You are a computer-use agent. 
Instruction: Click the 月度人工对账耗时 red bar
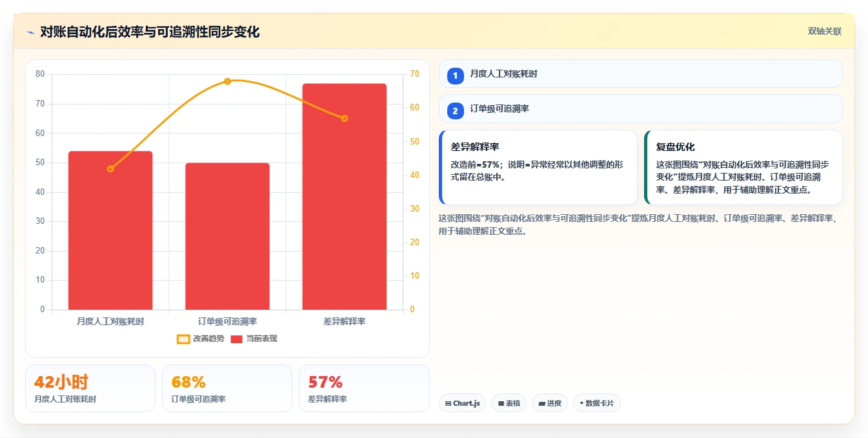click(110, 230)
